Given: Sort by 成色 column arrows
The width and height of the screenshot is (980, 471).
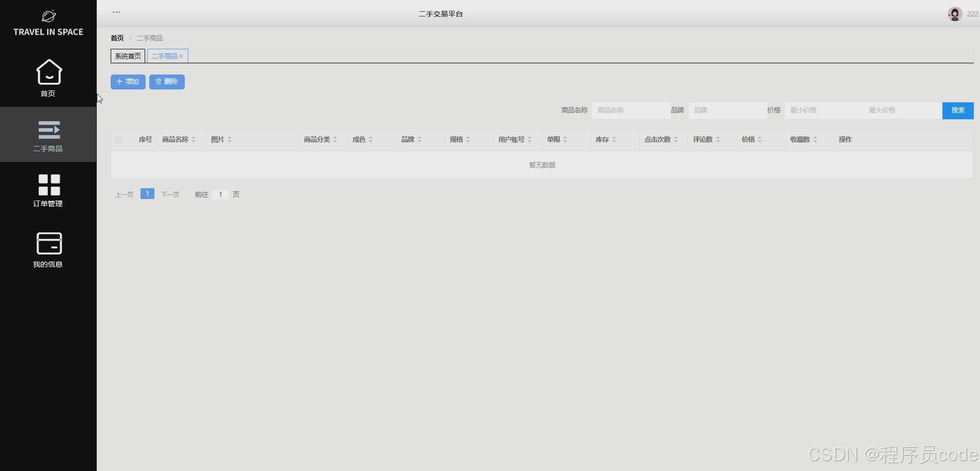Looking at the screenshot, I should (371, 139).
